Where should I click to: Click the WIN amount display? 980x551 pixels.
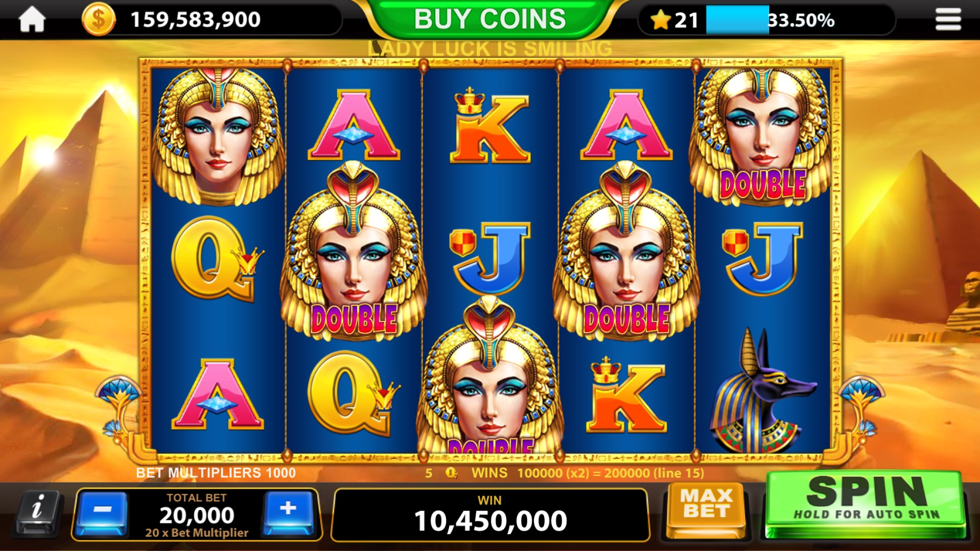click(x=490, y=514)
